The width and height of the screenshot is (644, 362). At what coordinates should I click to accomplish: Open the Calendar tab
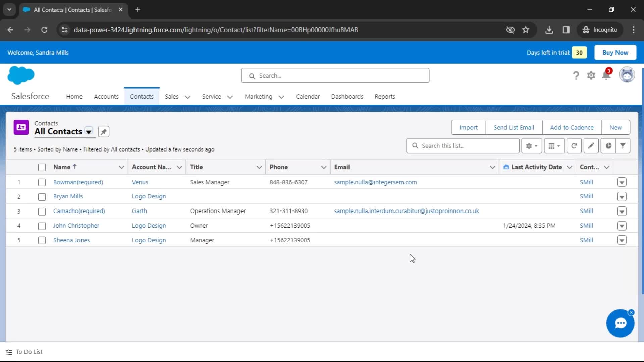(x=308, y=97)
